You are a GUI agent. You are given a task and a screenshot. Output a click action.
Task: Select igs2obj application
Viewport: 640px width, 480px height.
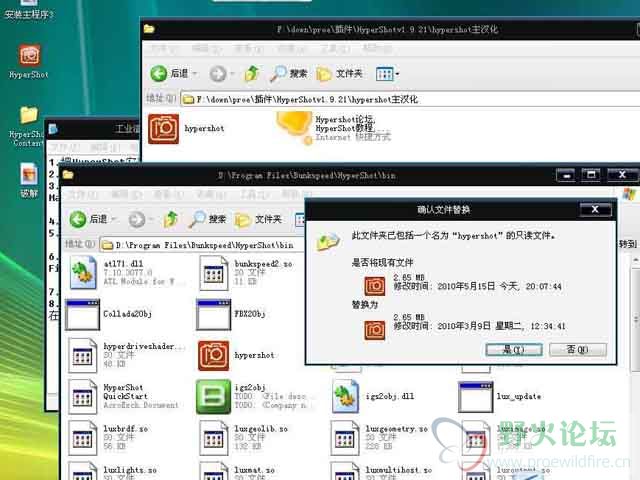pos(255,396)
